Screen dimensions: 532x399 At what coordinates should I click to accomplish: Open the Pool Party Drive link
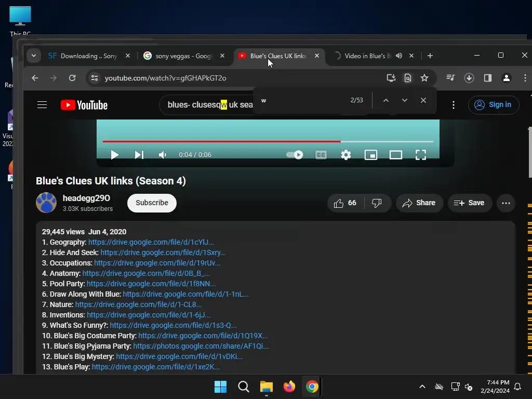pos(151,284)
